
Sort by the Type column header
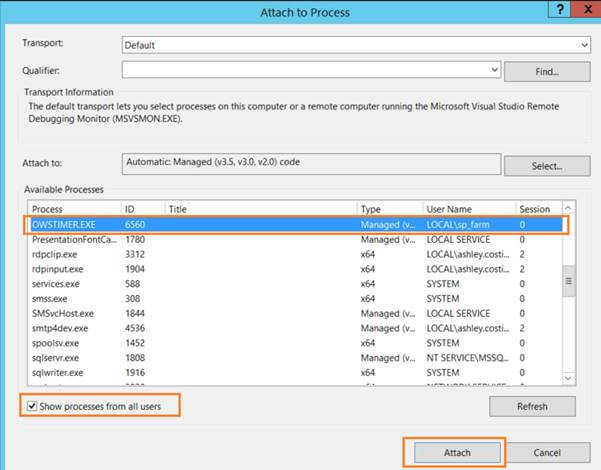coord(390,209)
